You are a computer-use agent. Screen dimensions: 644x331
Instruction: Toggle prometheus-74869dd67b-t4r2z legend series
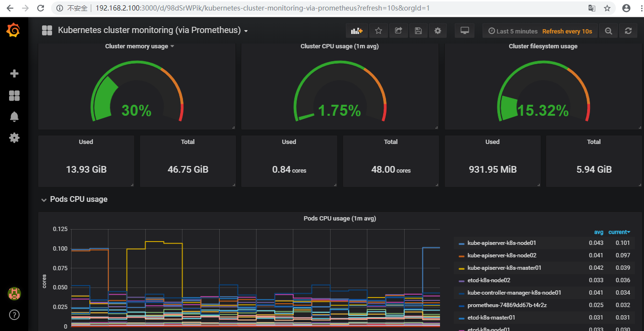[507, 305]
